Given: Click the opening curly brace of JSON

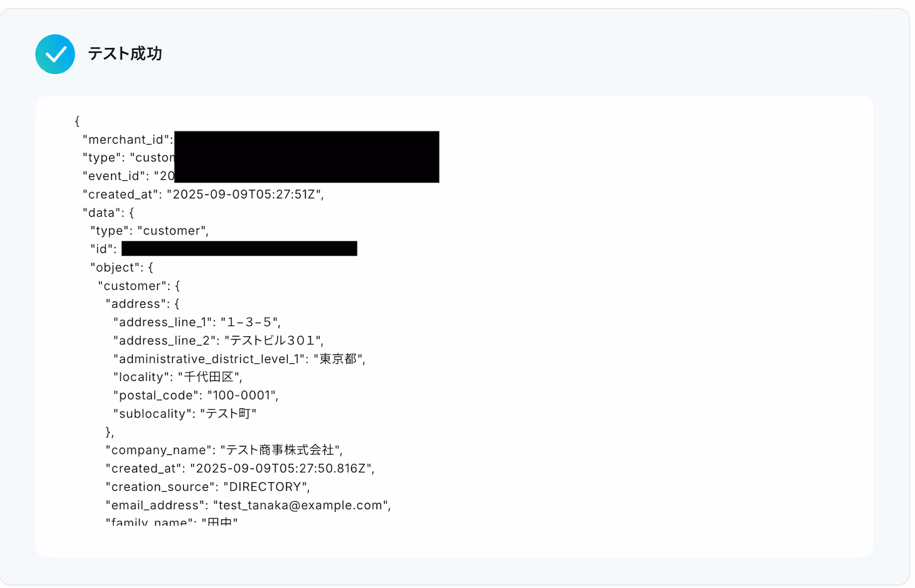Looking at the screenshot, I should pyautogui.click(x=77, y=121).
